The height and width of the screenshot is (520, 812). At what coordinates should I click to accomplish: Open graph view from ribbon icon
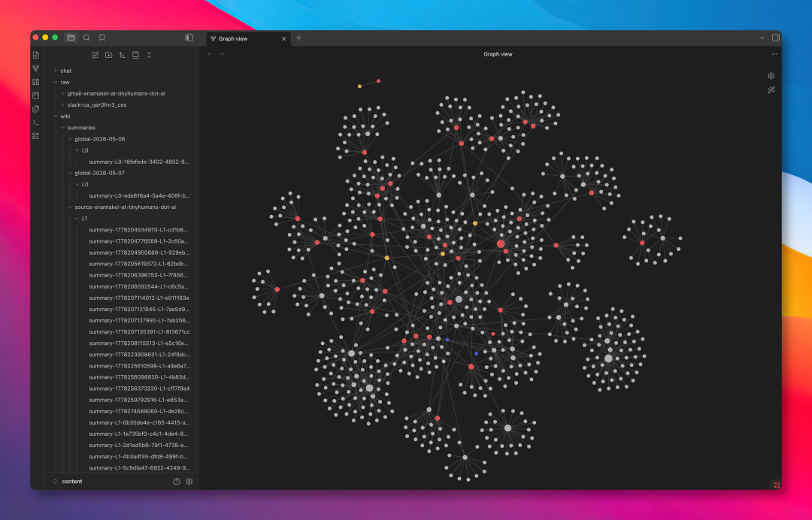[36, 68]
